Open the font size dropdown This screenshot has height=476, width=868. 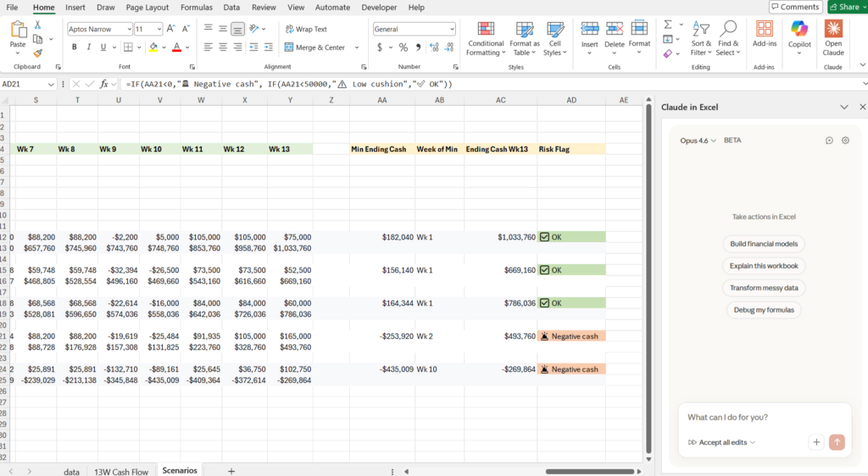coord(159,29)
